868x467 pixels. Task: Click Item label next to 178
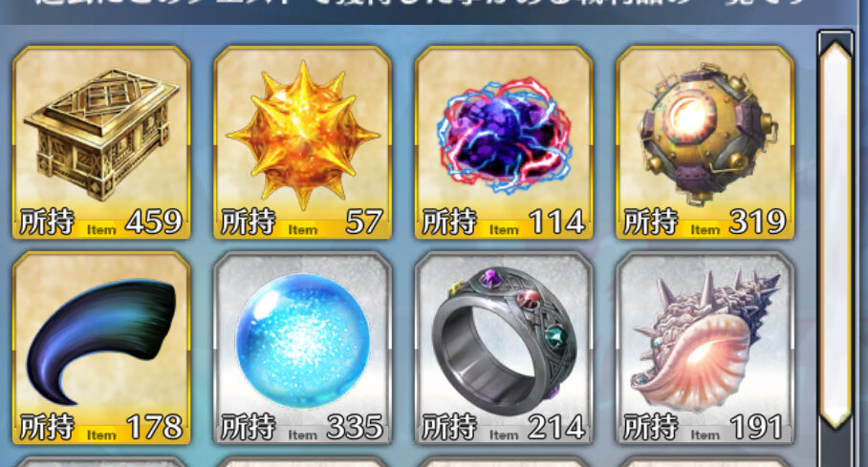(101, 435)
